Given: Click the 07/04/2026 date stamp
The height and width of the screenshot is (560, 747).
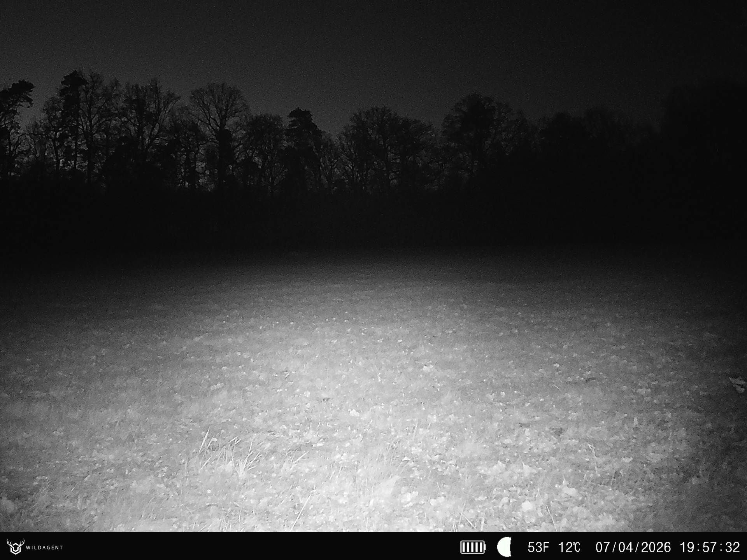Looking at the screenshot, I should pos(633,548).
